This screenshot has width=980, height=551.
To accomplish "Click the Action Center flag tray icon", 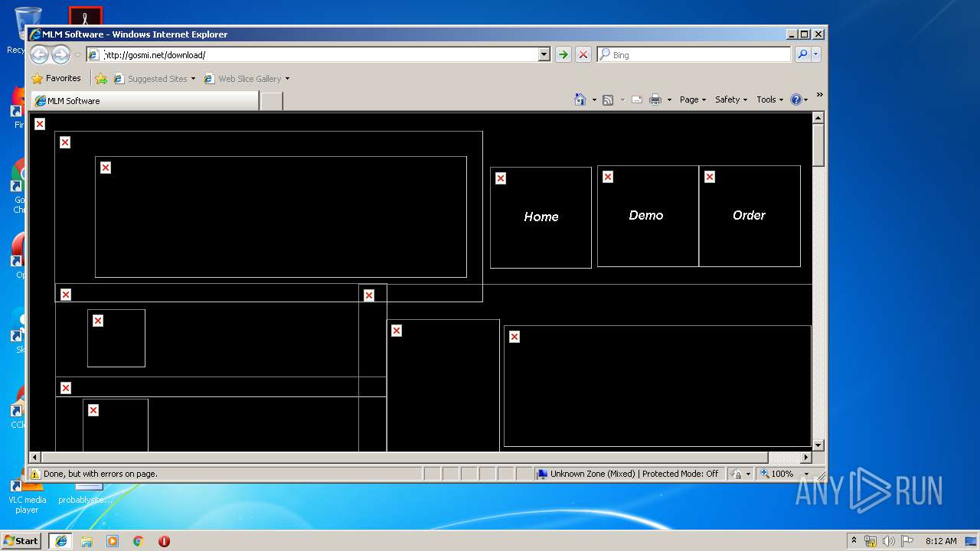I will click(x=907, y=541).
